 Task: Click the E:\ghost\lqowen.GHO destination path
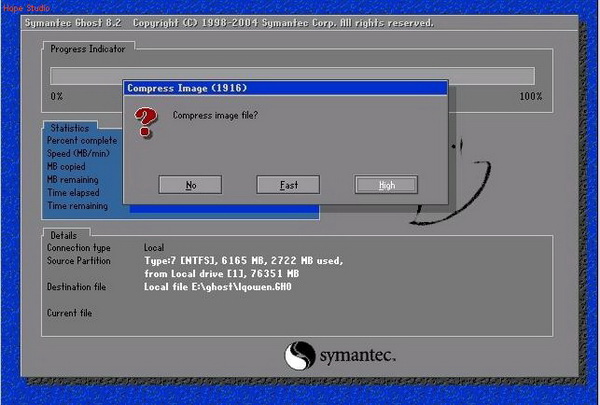tap(242, 287)
